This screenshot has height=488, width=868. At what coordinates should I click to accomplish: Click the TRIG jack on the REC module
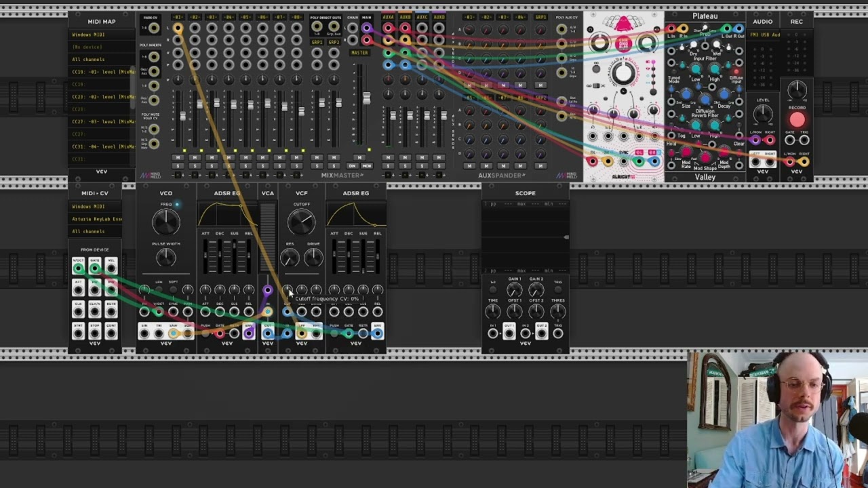point(804,140)
